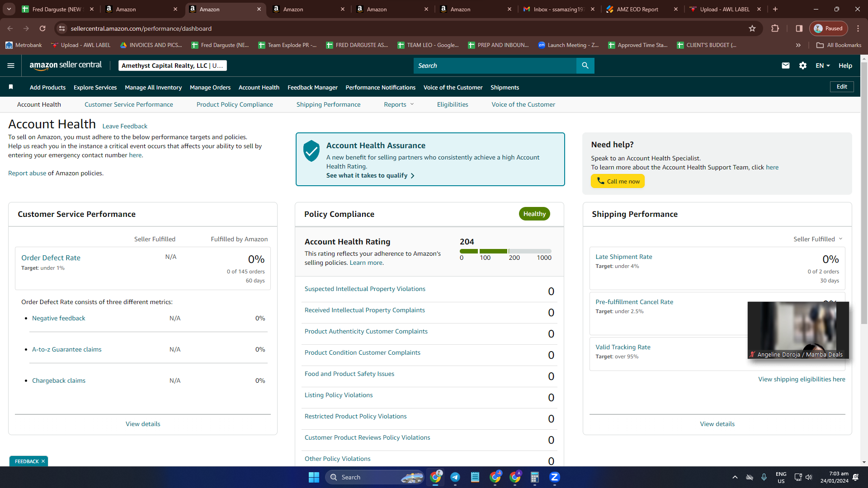868x488 pixels.
Task: Click into the Seller Central search field
Action: [495, 66]
